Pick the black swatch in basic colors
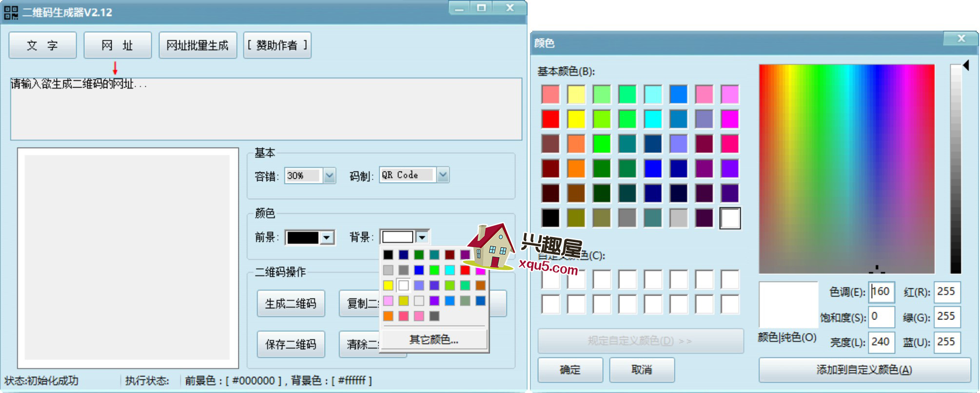Screen dimensions: 980x393 pos(550,218)
